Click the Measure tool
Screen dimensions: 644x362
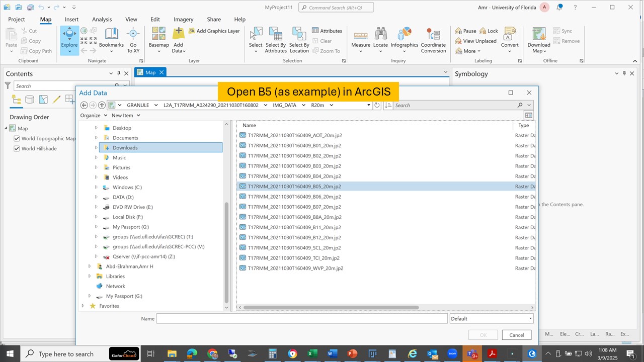[x=361, y=40]
